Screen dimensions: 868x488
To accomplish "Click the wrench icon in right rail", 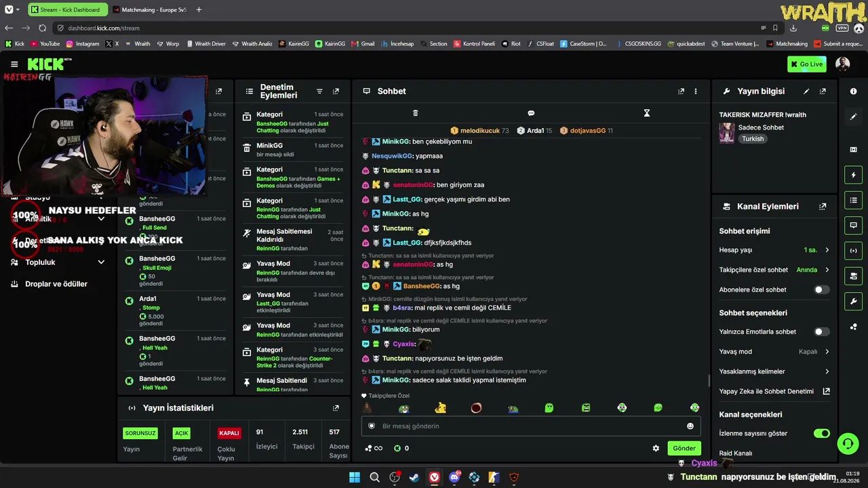I will pos(853,302).
